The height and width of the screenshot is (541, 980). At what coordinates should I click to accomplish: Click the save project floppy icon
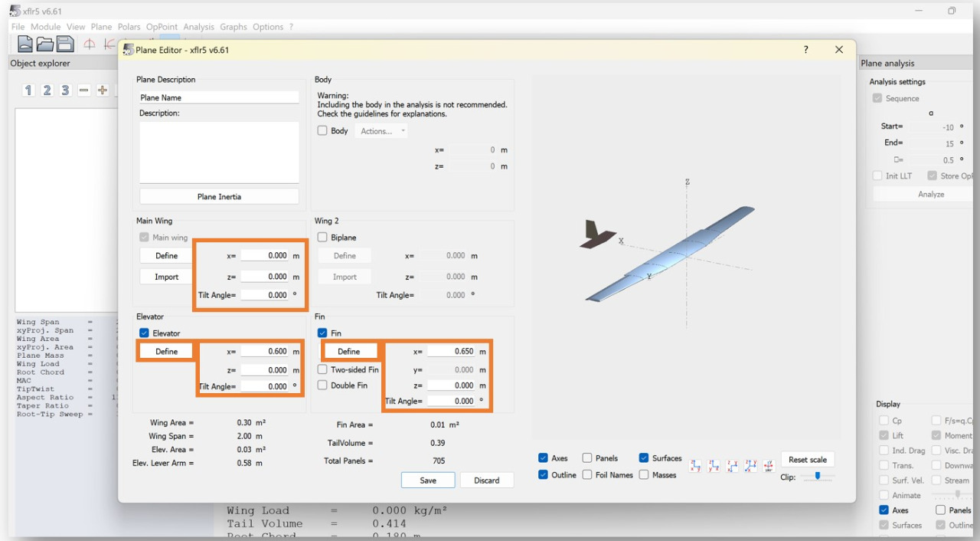coord(65,44)
